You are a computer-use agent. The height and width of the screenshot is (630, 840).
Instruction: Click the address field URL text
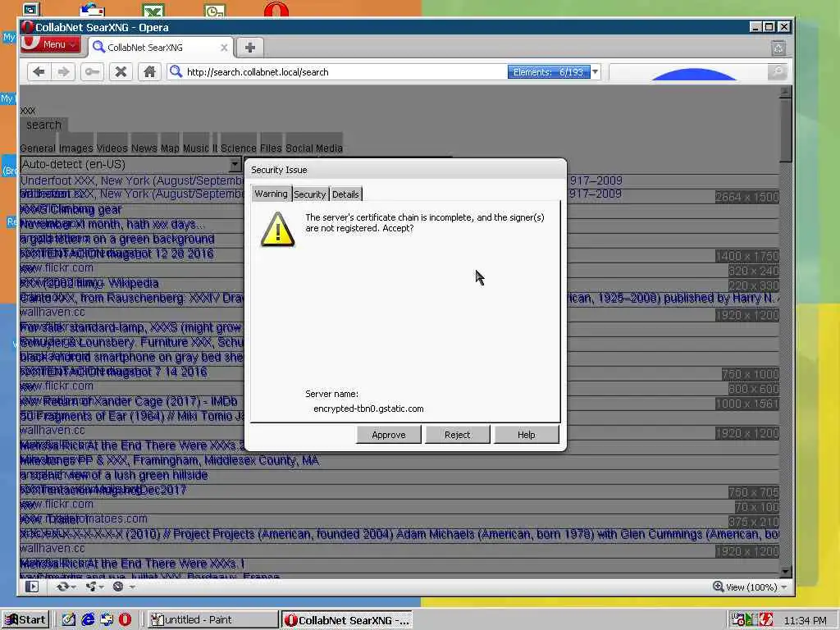(258, 72)
